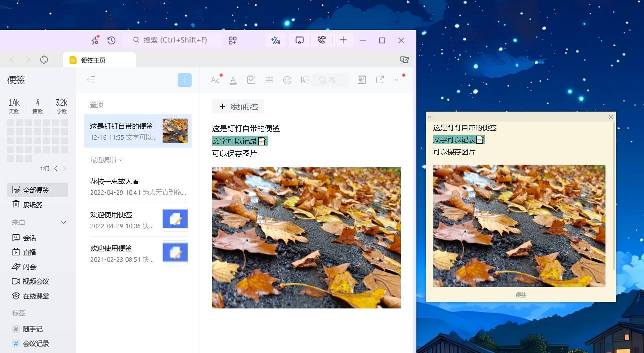Expand the 来自 filter section
Screen dimensions: 644x353
(63, 222)
